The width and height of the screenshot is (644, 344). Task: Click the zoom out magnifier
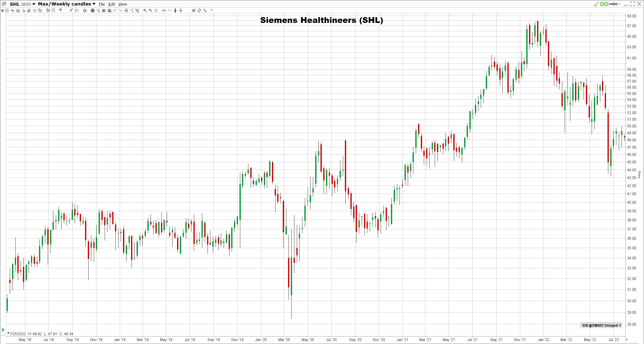[x=150, y=11]
